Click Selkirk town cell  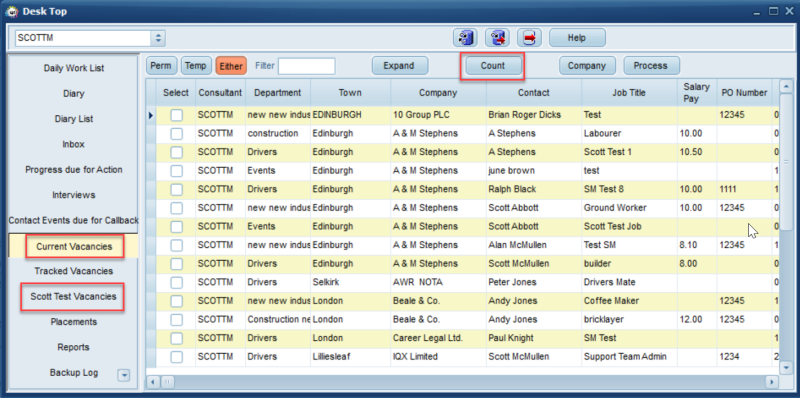tap(350, 282)
